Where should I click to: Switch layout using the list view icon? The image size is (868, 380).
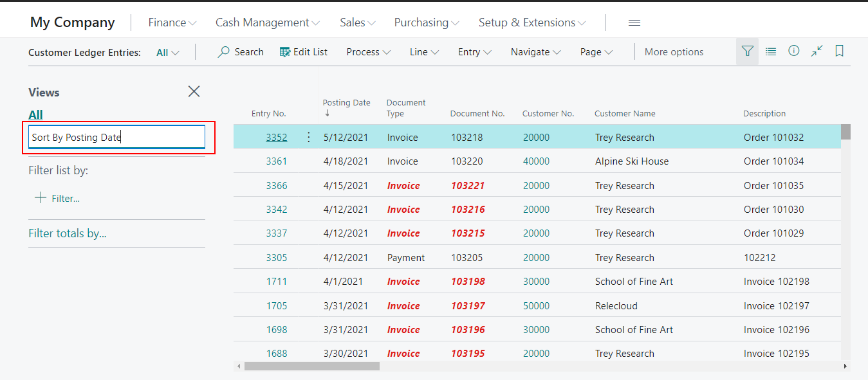click(x=771, y=50)
